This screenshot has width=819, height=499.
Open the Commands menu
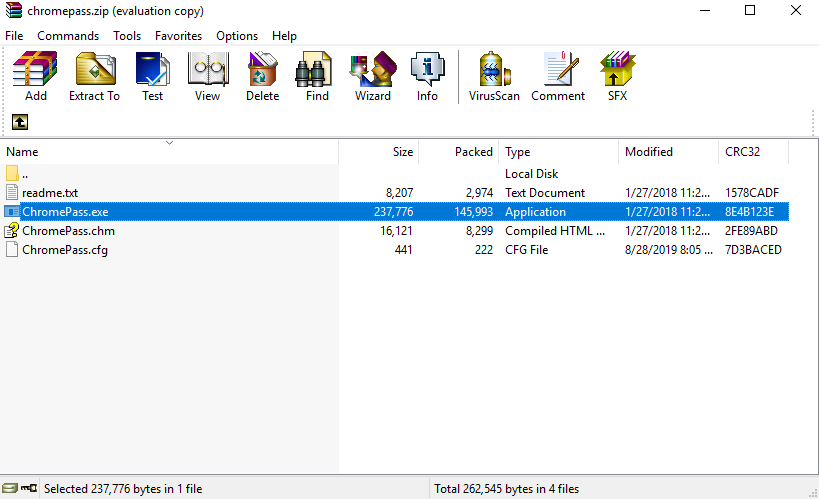[68, 36]
